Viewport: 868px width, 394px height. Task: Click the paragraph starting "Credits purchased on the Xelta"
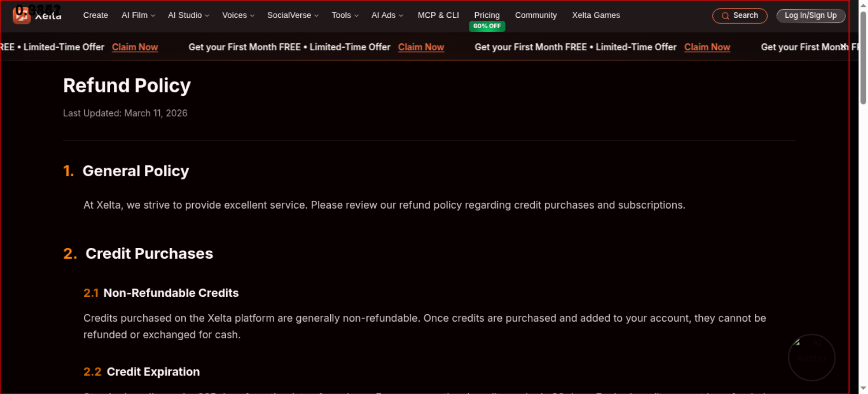pos(424,326)
